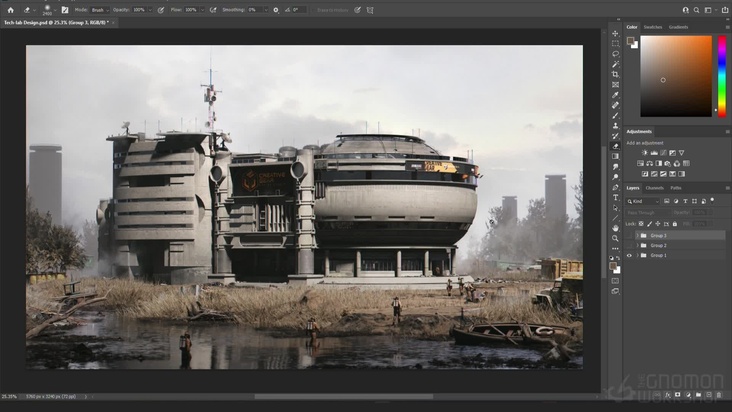Pick the Hand tool
Screen dimensions: 732x412
coord(616,227)
